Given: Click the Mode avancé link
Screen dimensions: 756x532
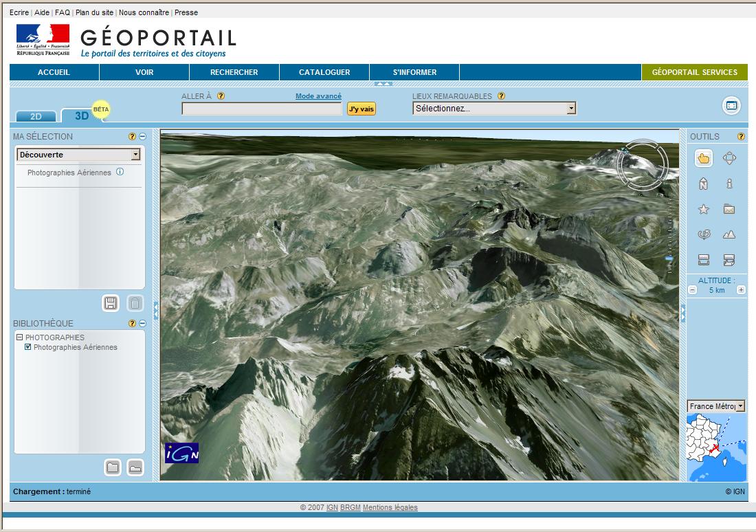Looking at the screenshot, I should (318, 96).
